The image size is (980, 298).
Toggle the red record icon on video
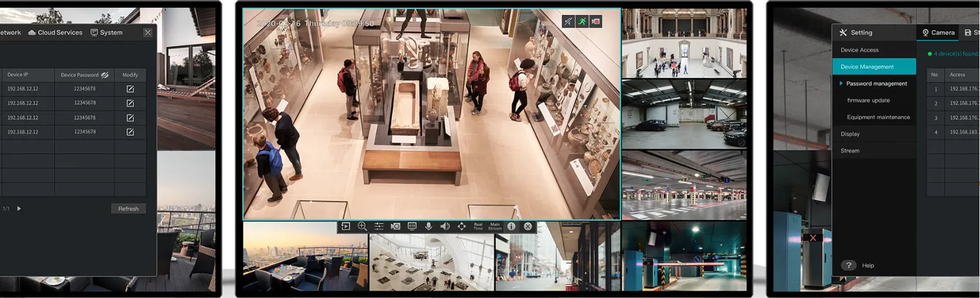pyautogui.click(x=596, y=22)
